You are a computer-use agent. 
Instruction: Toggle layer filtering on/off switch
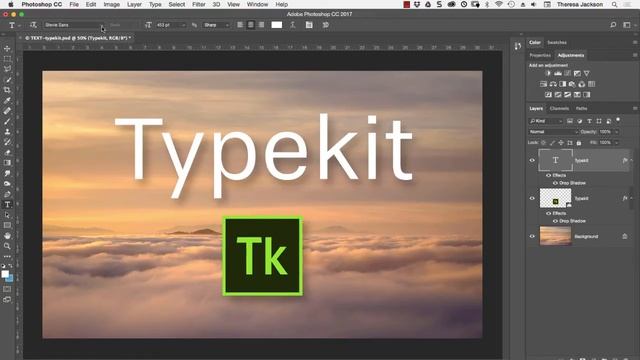pos(618,120)
